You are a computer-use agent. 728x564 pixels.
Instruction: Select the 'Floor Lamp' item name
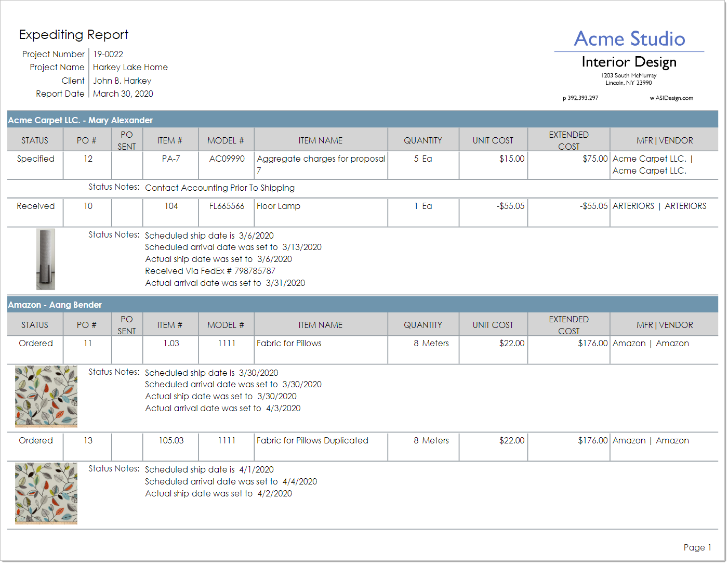(x=279, y=206)
